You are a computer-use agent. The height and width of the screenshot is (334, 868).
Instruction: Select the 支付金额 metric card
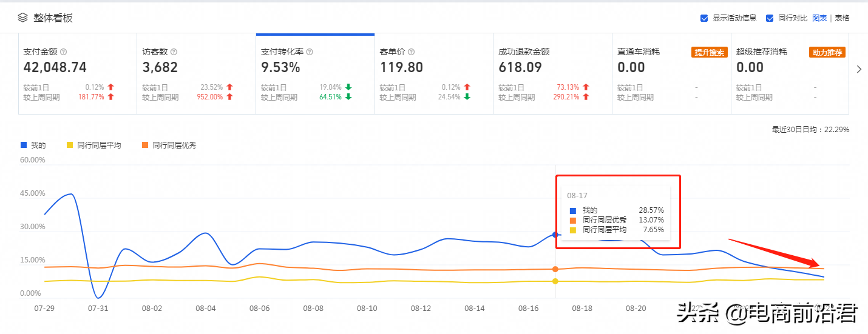pos(78,74)
